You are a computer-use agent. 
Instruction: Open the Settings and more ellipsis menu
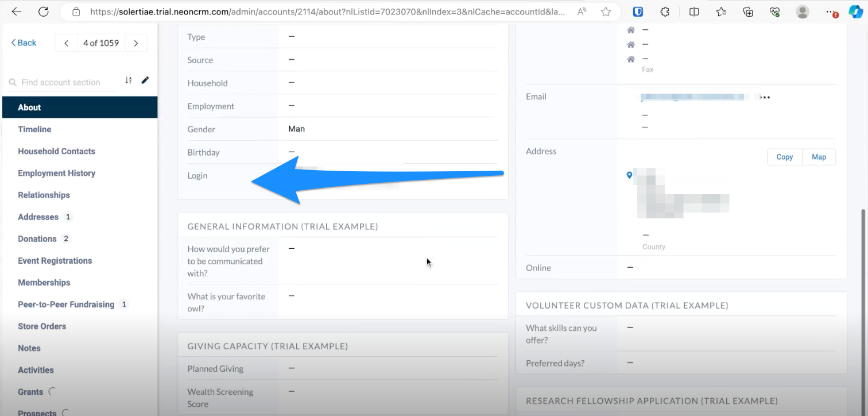click(x=832, y=11)
